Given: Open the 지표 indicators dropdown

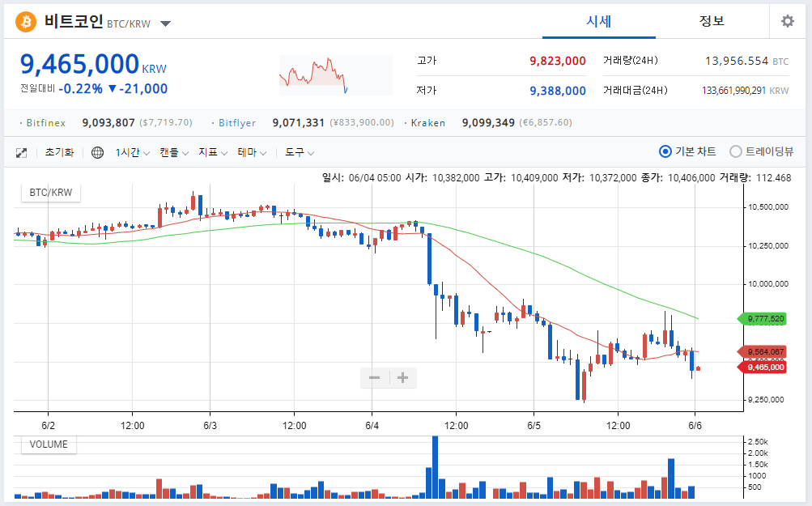Looking at the screenshot, I should point(213,153).
